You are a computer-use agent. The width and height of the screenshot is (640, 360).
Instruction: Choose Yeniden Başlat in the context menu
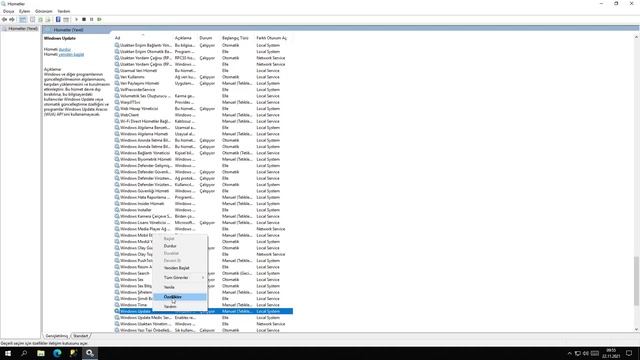(x=180, y=268)
